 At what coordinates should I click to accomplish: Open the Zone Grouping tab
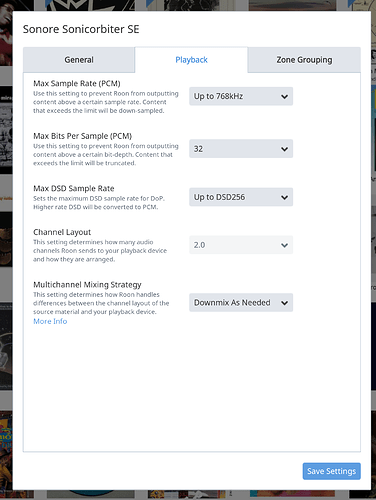(x=304, y=60)
